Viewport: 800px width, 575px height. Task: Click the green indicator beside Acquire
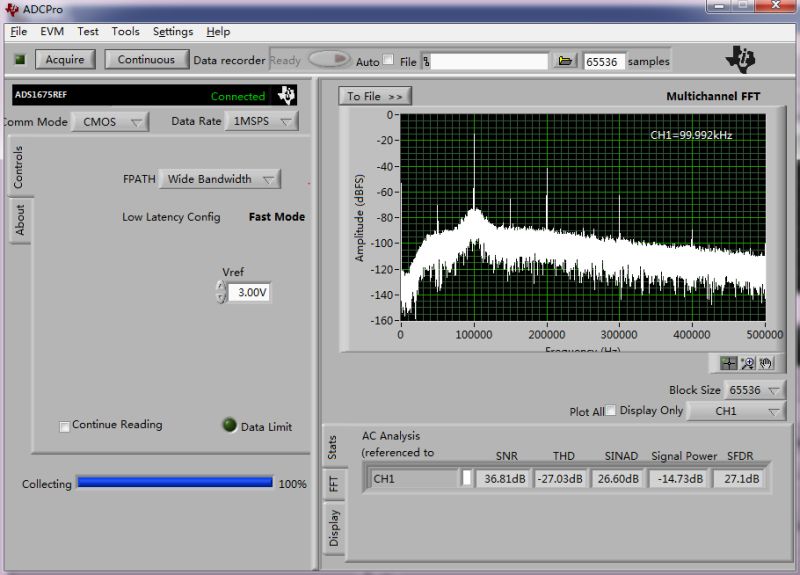pos(19,60)
